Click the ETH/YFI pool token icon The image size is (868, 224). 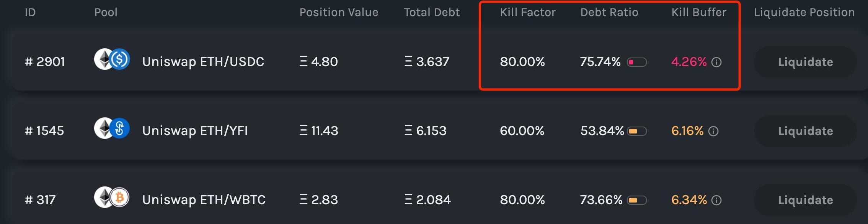[112, 128]
